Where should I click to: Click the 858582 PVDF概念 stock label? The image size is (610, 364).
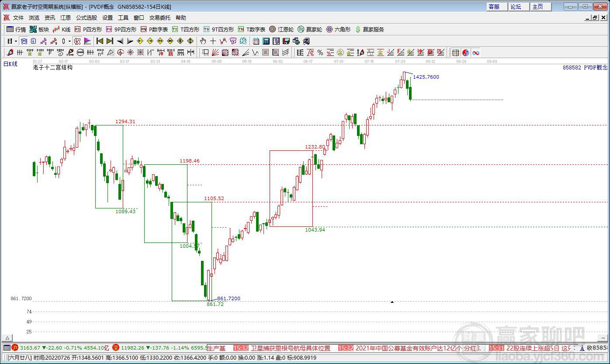[x=585, y=68]
